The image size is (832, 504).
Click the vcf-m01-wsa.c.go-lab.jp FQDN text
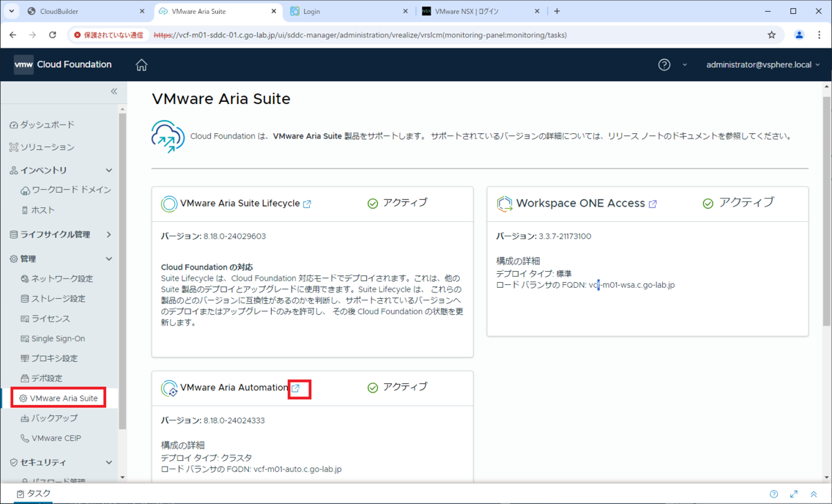pos(632,285)
